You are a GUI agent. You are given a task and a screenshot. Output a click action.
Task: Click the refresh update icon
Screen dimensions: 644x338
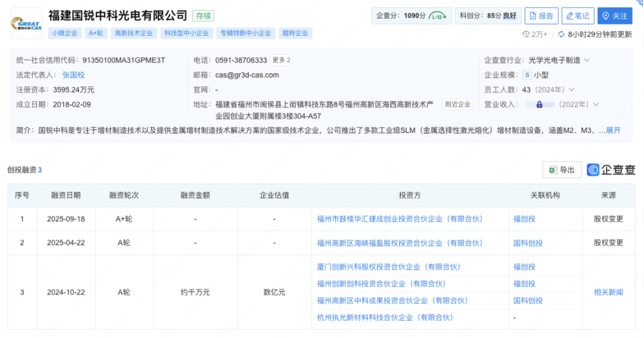click(x=562, y=35)
